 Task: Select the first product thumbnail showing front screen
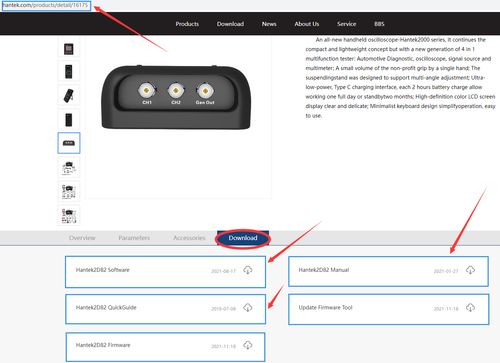coord(69,49)
